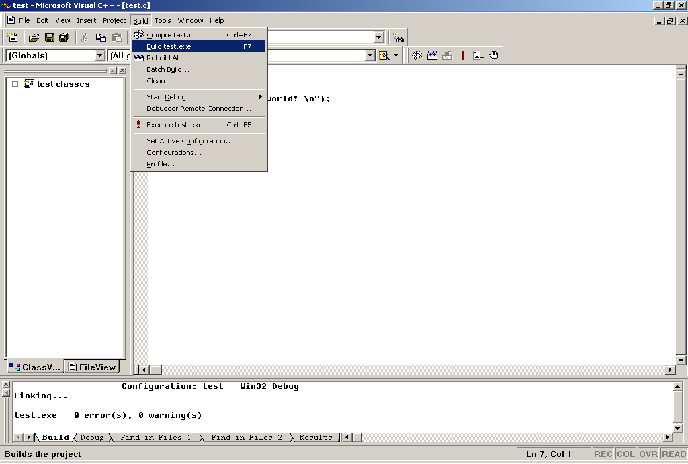The width and height of the screenshot is (688, 464).
Task: Choose Configurations menu entry
Action: [x=199, y=152]
